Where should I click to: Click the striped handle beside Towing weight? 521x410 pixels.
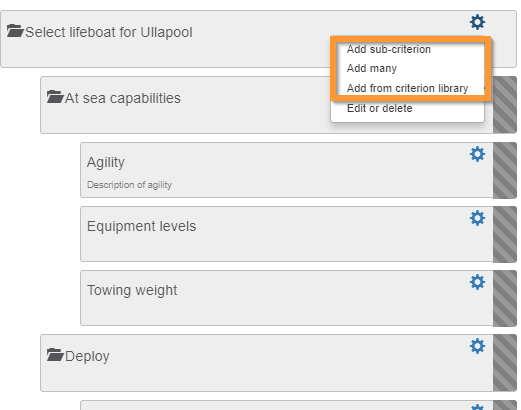505,298
